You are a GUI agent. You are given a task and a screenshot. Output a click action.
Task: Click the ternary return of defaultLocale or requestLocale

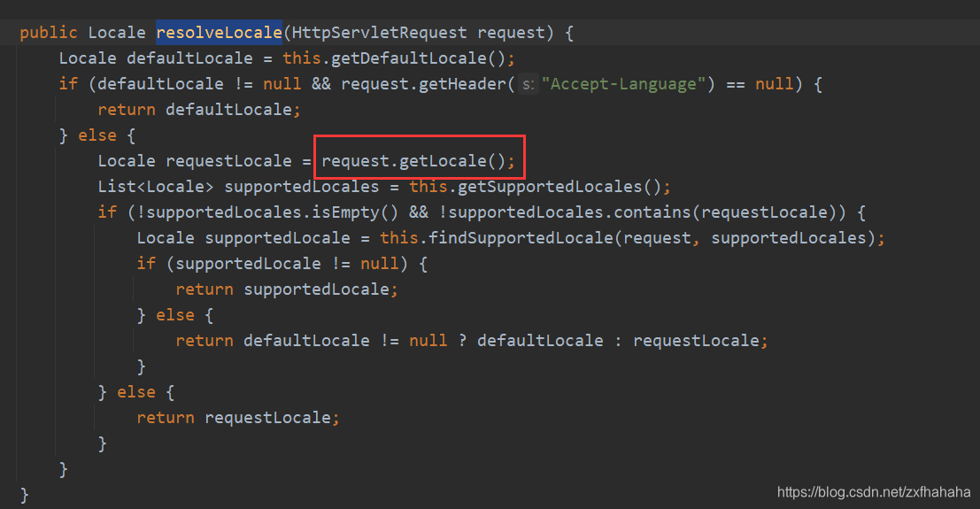[x=471, y=340]
